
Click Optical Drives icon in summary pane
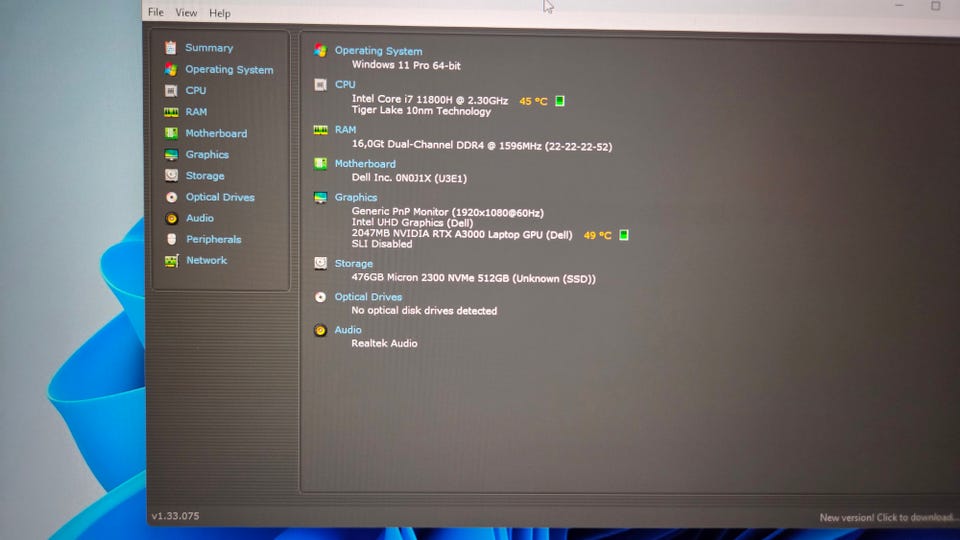[x=320, y=297]
